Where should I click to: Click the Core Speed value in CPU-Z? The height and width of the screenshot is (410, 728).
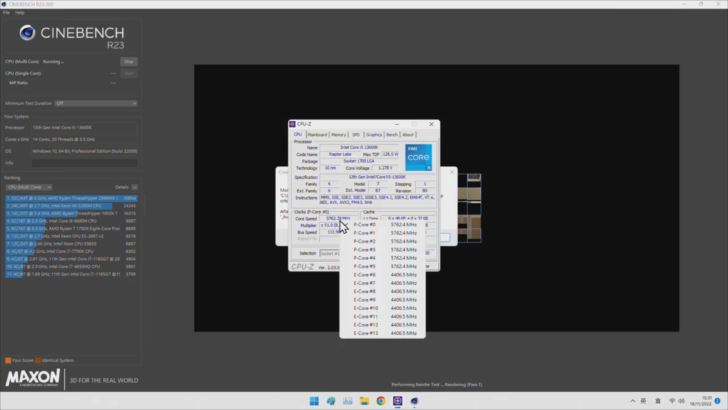(338, 218)
